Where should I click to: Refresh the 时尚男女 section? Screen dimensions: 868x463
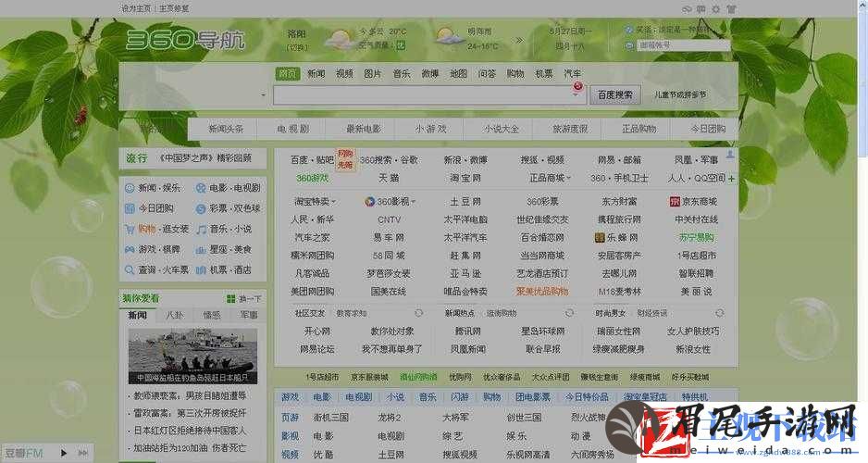click(x=720, y=314)
